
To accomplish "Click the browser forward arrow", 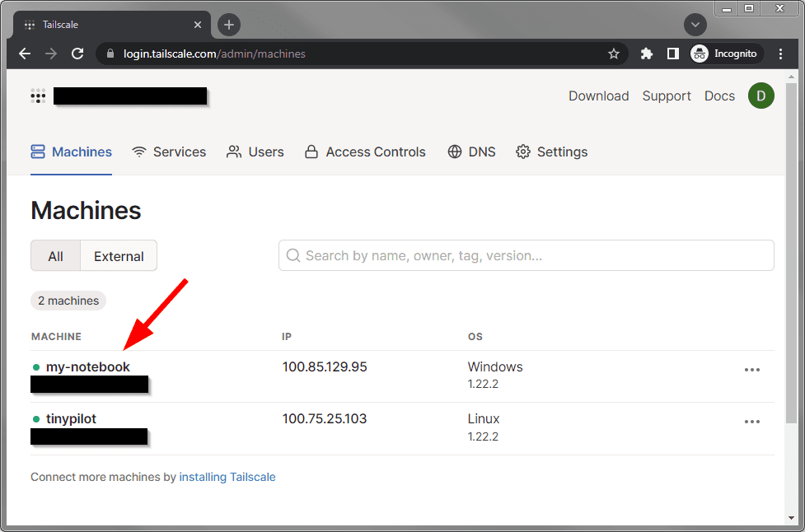I will (x=51, y=54).
